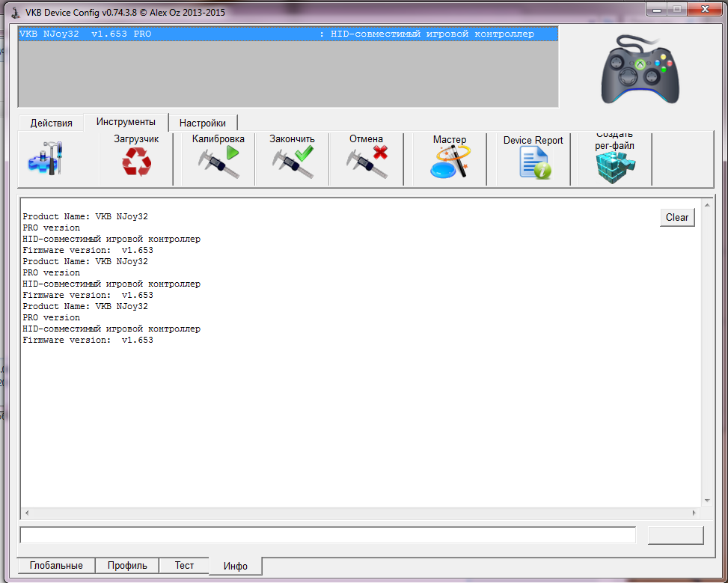728x583 pixels.
Task: Click the log's vertical scrollbar down arrow
Action: click(707, 501)
